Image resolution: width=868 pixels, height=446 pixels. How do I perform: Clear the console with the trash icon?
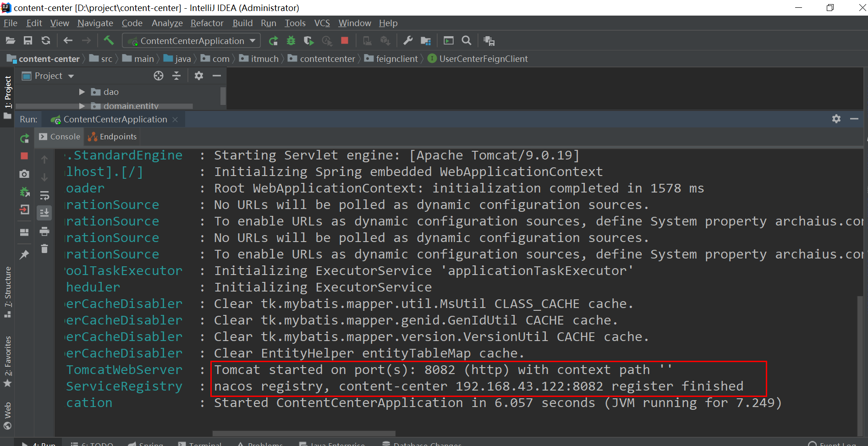click(x=44, y=248)
